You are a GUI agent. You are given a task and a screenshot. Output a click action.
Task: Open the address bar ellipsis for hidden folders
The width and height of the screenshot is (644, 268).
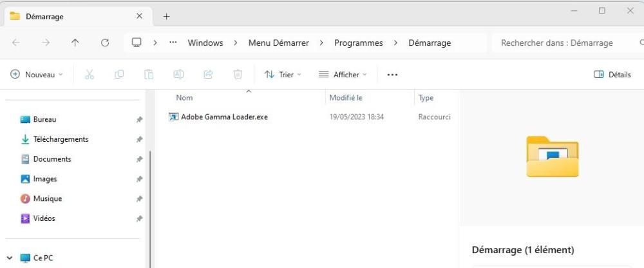[x=173, y=43]
